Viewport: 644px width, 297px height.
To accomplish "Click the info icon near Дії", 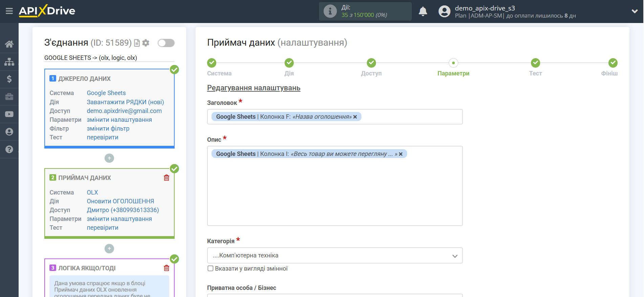I will click(330, 11).
